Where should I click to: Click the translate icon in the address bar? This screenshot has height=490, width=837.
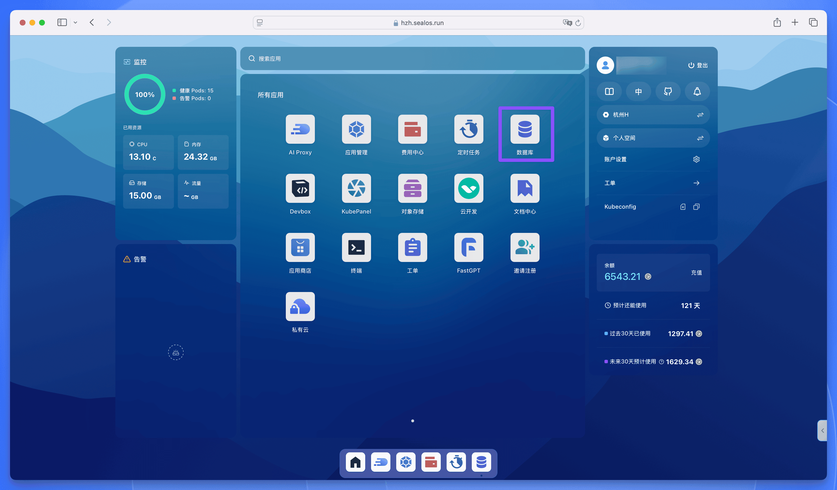point(567,22)
